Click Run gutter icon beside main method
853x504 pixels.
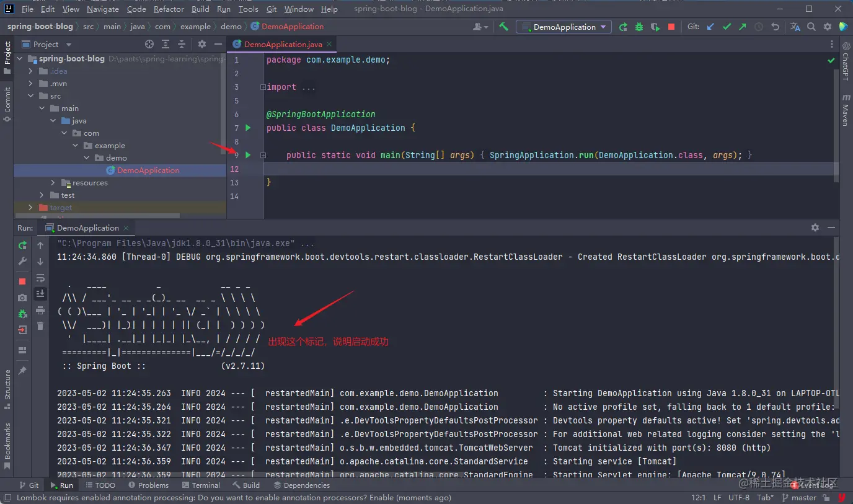[x=248, y=155]
